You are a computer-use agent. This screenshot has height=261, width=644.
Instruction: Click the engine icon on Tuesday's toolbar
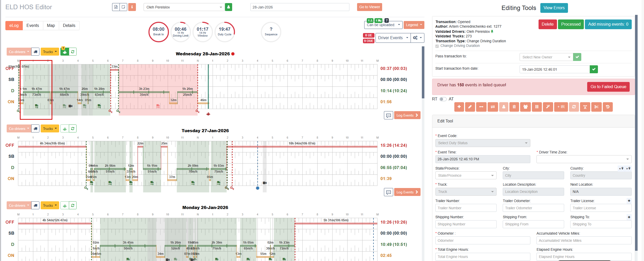point(65,129)
